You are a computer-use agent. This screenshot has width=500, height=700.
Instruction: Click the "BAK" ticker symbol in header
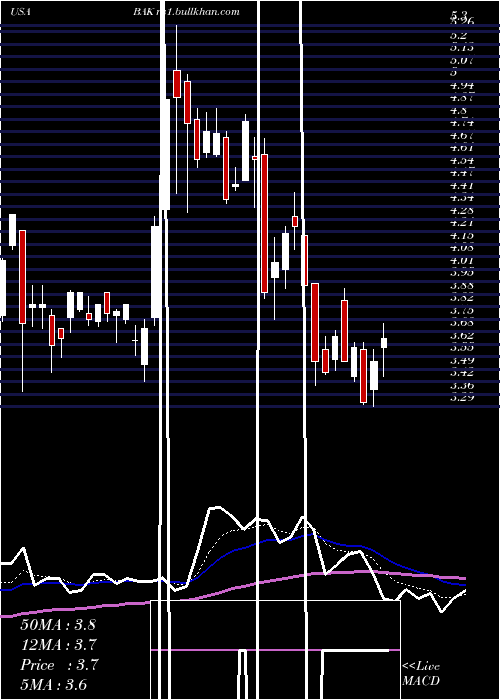point(143,12)
